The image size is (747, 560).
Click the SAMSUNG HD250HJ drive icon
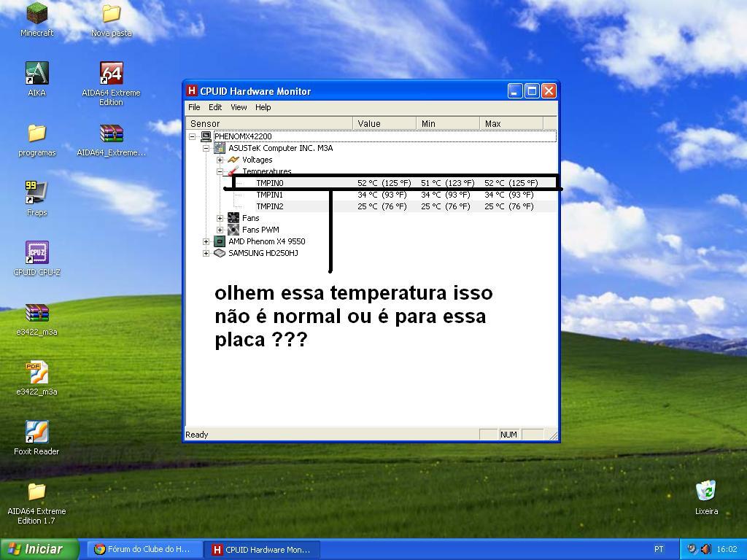(x=220, y=253)
